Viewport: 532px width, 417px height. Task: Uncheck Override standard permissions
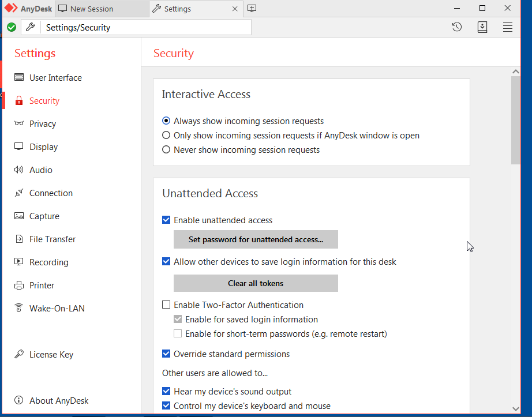[x=167, y=354]
